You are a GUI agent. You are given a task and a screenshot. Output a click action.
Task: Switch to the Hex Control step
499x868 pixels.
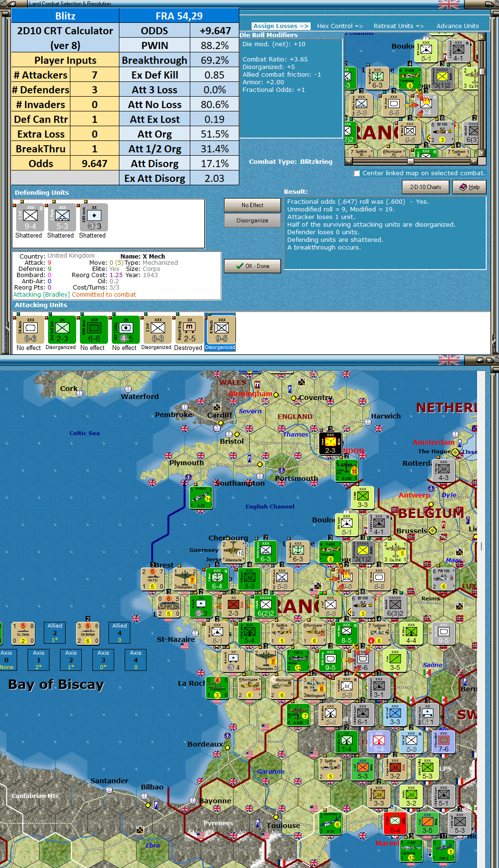click(340, 26)
